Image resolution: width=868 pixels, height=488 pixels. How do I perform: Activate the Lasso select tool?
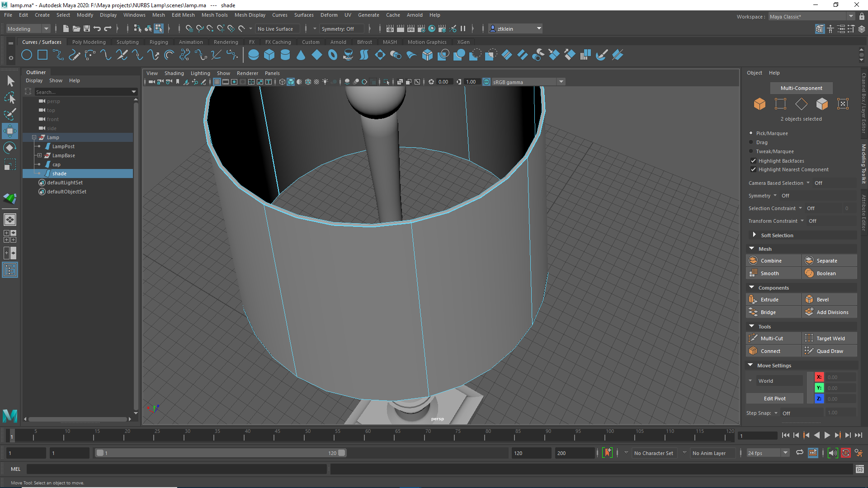tap(10, 98)
